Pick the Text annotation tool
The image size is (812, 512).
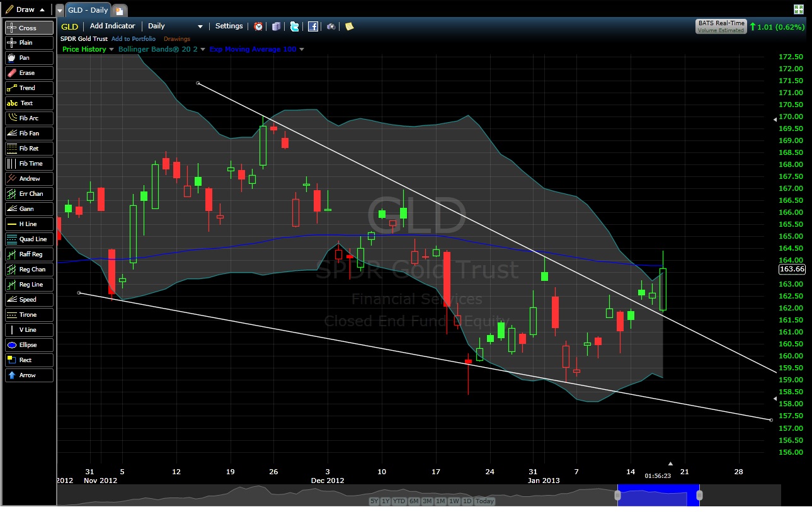[29, 103]
